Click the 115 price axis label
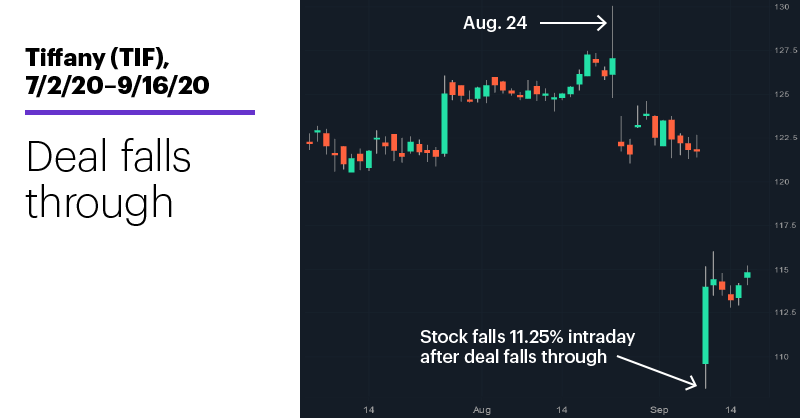 tap(782, 269)
